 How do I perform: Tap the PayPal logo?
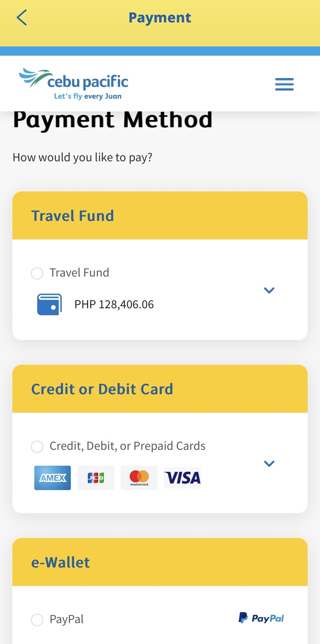click(x=261, y=618)
